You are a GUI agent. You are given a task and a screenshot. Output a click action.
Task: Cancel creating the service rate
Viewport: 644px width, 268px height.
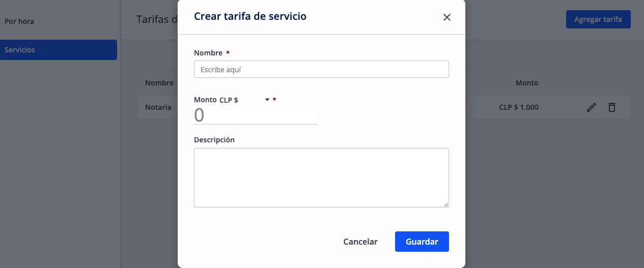(x=360, y=242)
